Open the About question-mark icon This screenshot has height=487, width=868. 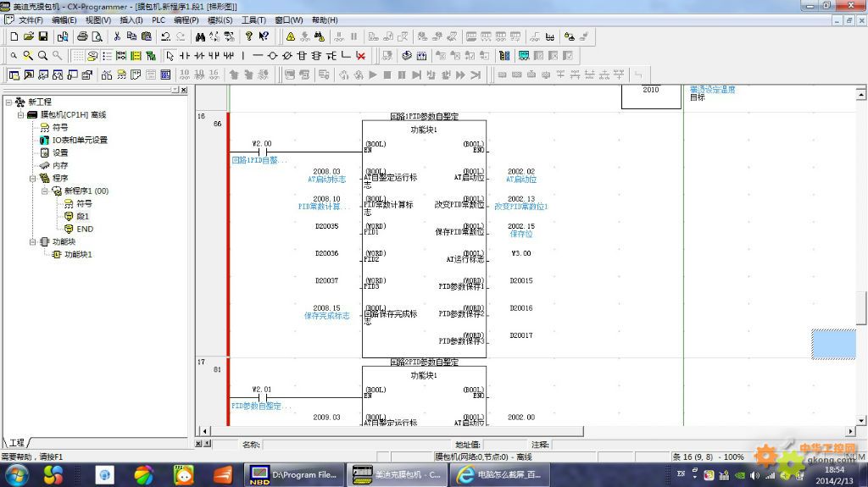[x=249, y=36]
